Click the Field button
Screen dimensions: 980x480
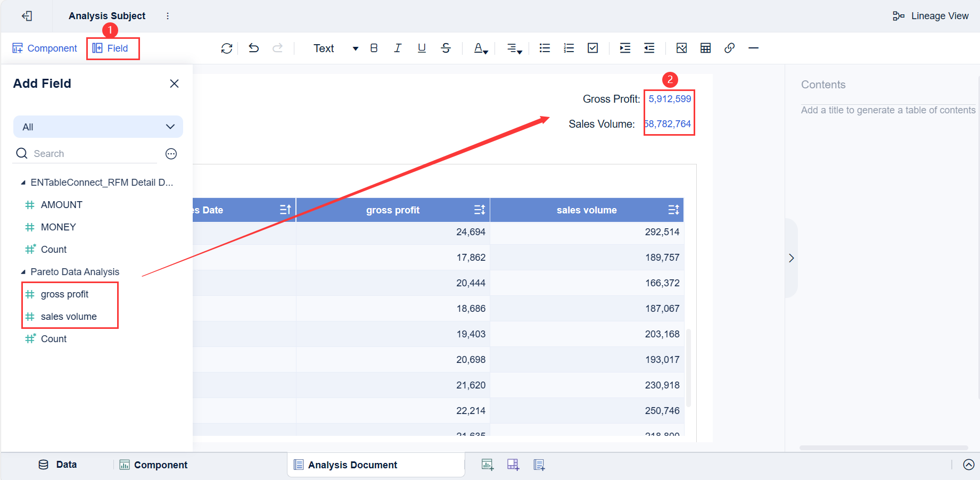pyautogui.click(x=113, y=48)
